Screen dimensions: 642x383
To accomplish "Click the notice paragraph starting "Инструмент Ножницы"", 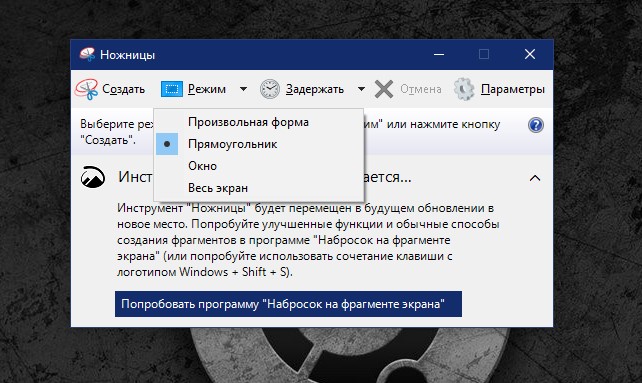I will pyautogui.click(x=308, y=240).
